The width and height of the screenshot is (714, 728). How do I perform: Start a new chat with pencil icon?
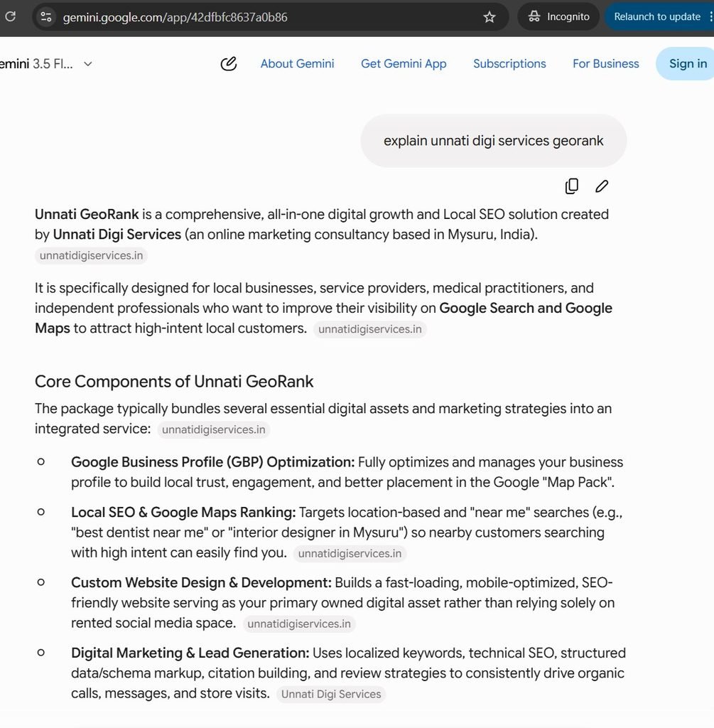coord(228,63)
